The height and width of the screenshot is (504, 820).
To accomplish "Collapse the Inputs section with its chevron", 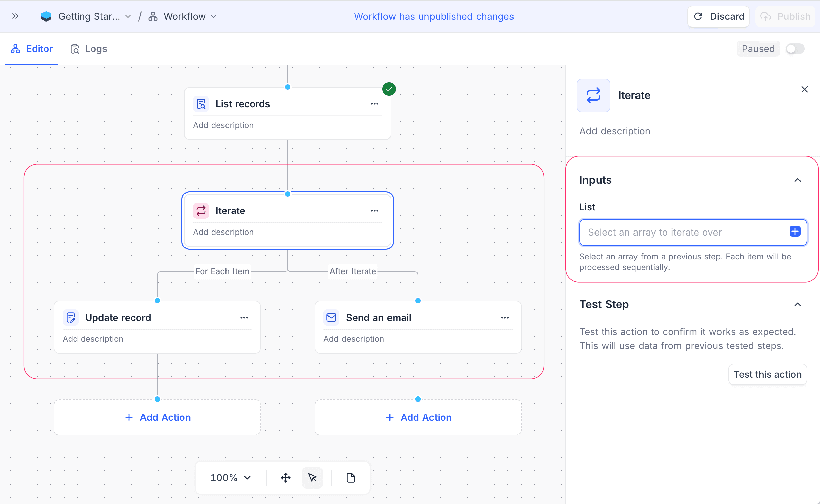I will (x=798, y=180).
